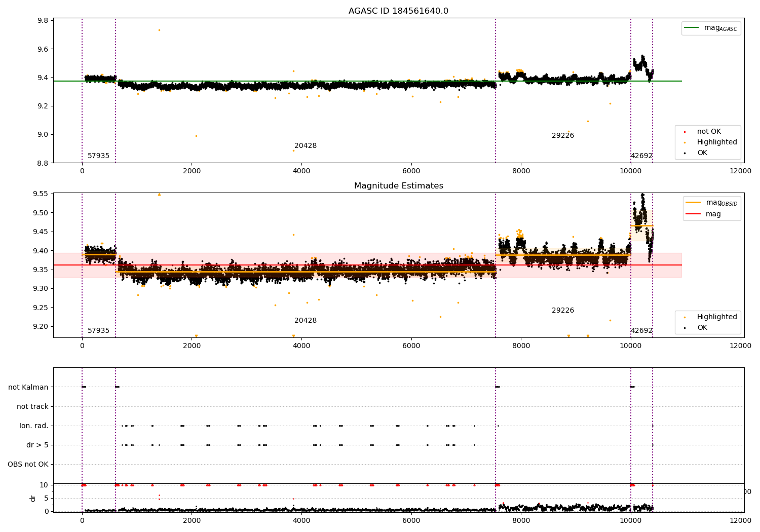Click 'not OK' in the top plot legend

tap(709, 132)
